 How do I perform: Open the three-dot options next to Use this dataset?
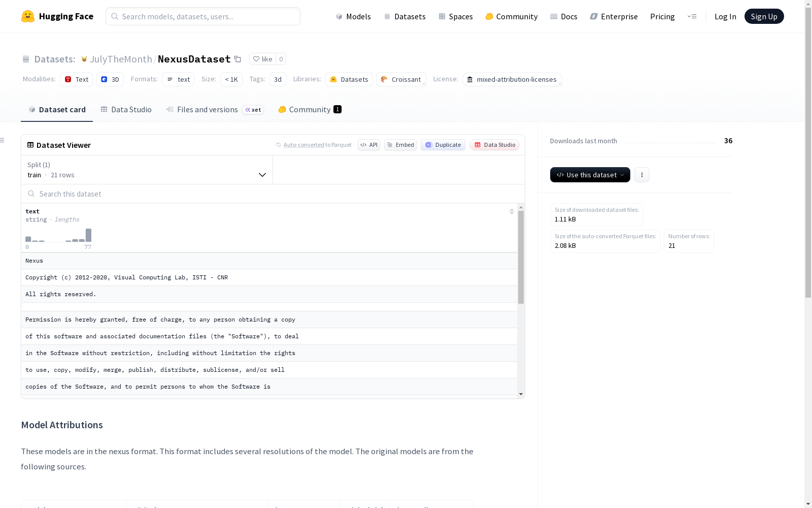pos(642,175)
